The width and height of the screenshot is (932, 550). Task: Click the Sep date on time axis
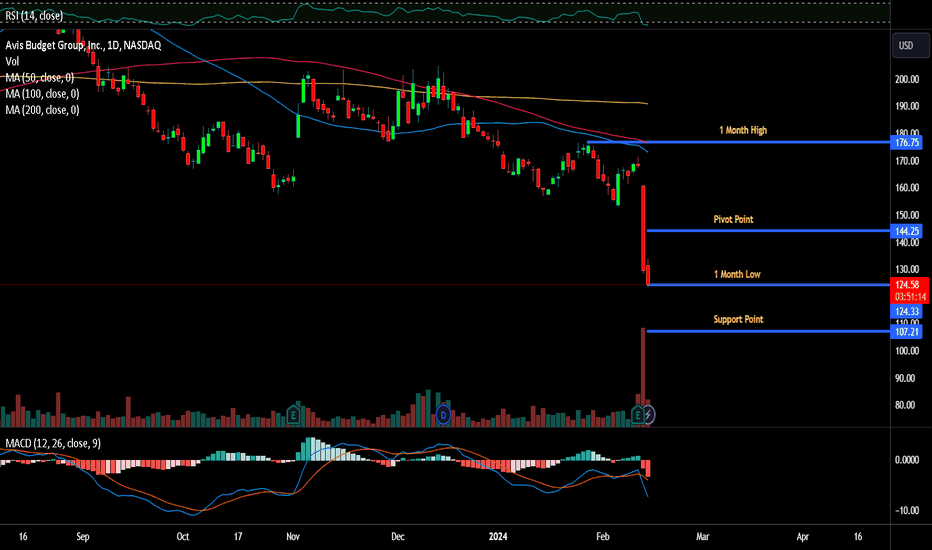[x=83, y=536]
